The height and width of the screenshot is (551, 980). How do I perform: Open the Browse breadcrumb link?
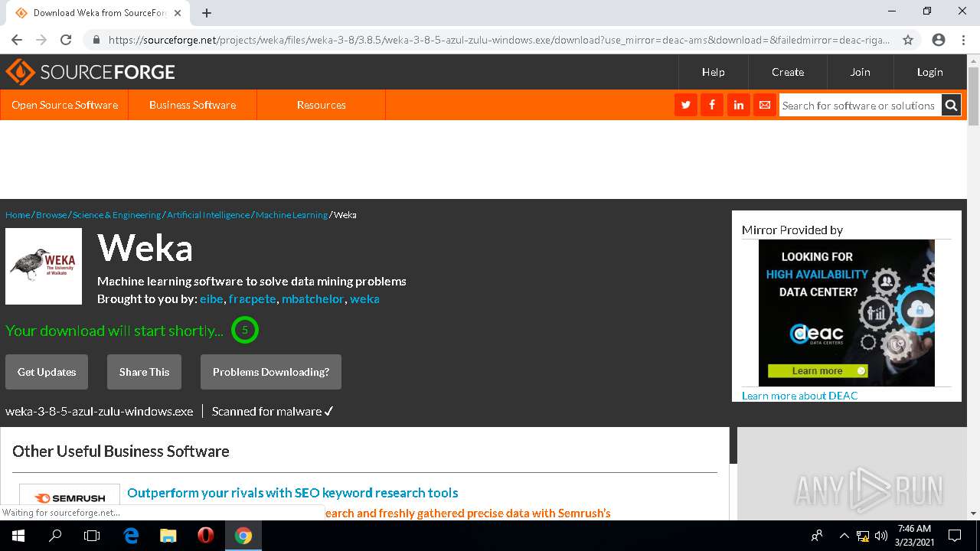[x=51, y=215]
